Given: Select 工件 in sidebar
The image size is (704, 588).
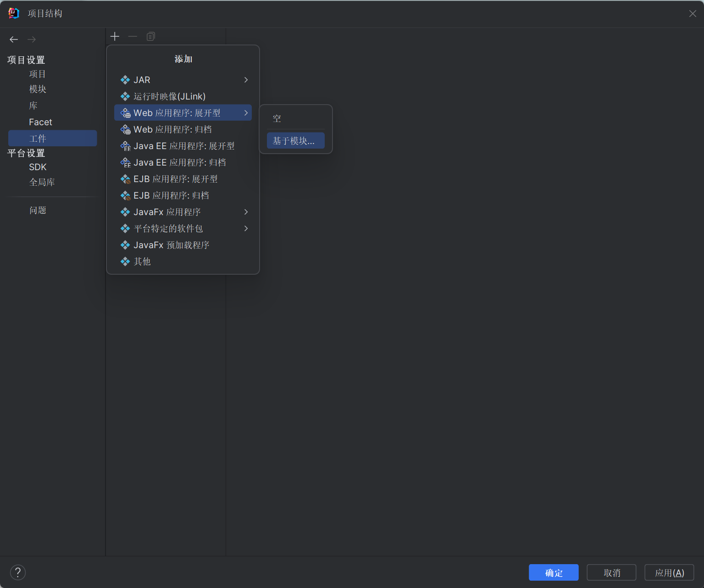Looking at the screenshot, I should (x=52, y=139).
